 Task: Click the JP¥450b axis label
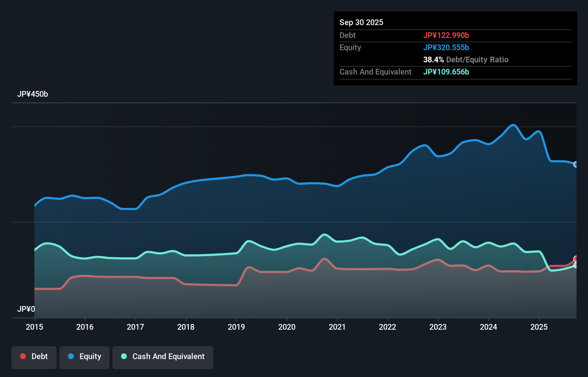coord(33,94)
